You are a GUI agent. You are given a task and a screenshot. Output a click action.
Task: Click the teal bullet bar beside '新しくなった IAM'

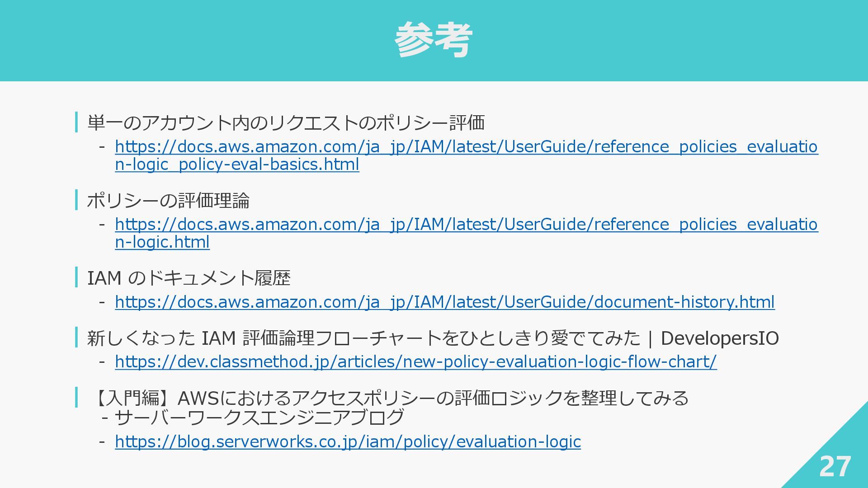pos(76,337)
